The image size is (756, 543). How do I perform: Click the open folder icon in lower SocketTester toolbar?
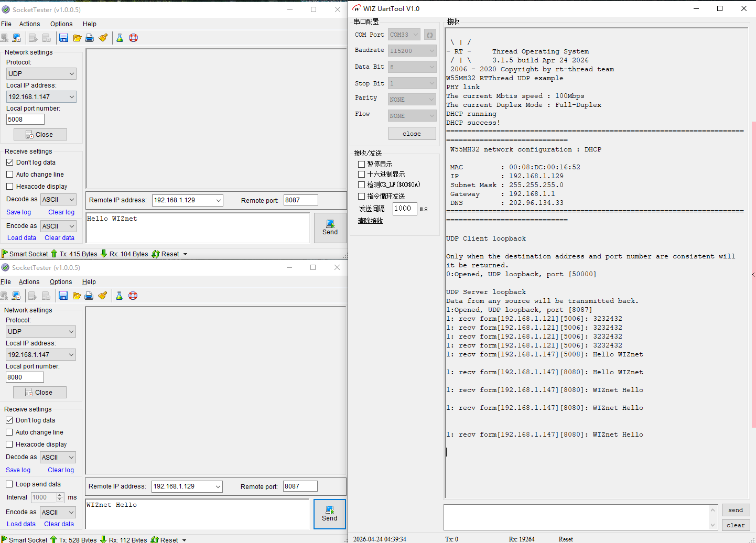[77, 296]
